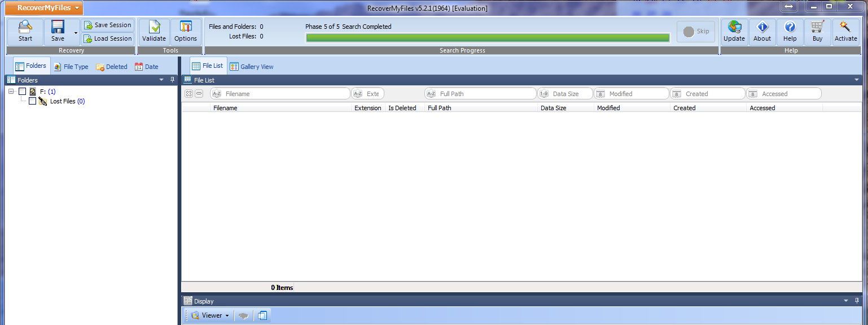Screen dimensions: 868x325
Task: Click the Display panel title icon
Action: click(x=188, y=301)
